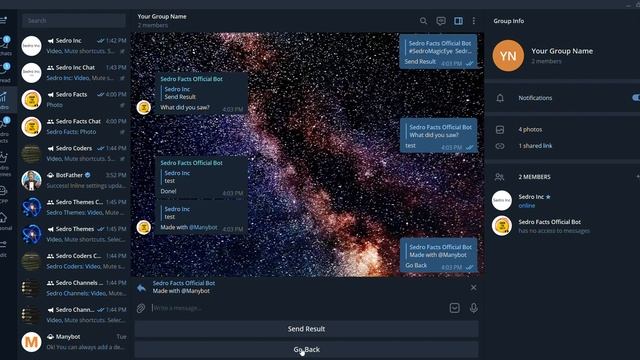
Task: Open the Sedro Themes channel
Action: tap(74, 234)
